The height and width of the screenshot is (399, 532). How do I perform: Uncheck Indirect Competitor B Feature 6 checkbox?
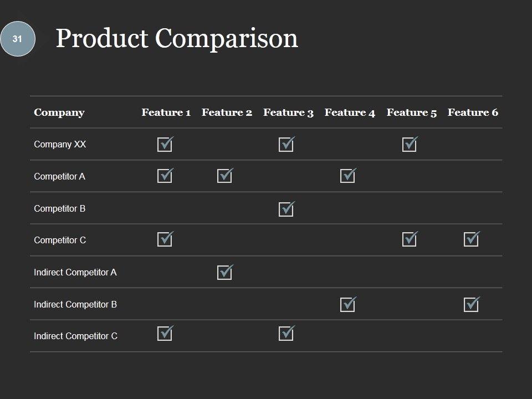click(x=471, y=304)
